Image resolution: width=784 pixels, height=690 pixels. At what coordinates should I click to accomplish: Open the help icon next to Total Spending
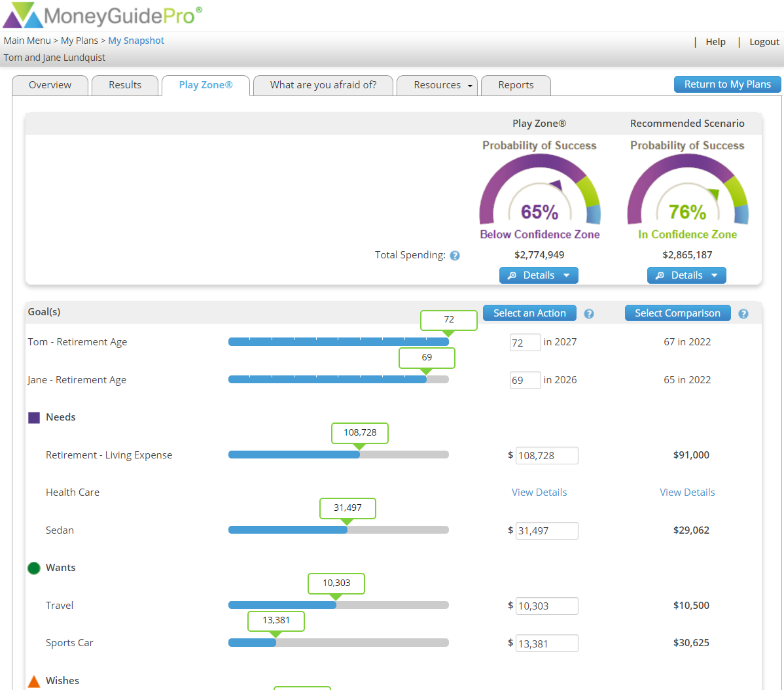(x=455, y=255)
